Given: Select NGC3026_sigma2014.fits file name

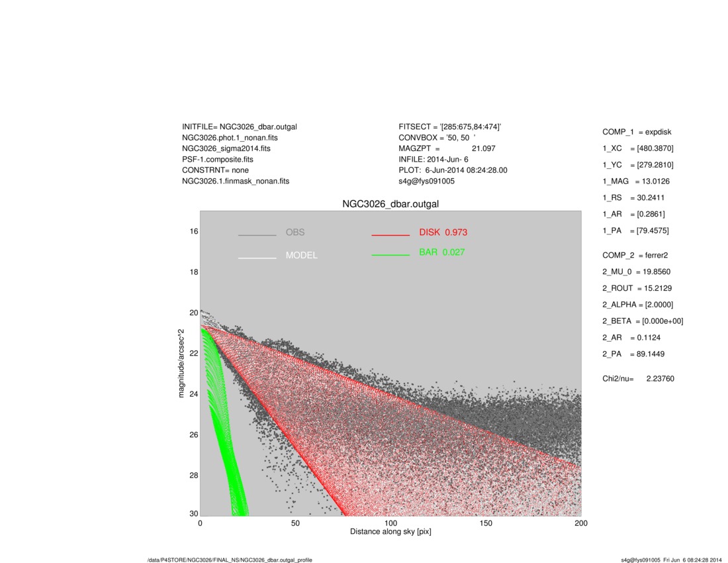Looking at the screenshot, I should pyautogui.click(x=226, y=148).
